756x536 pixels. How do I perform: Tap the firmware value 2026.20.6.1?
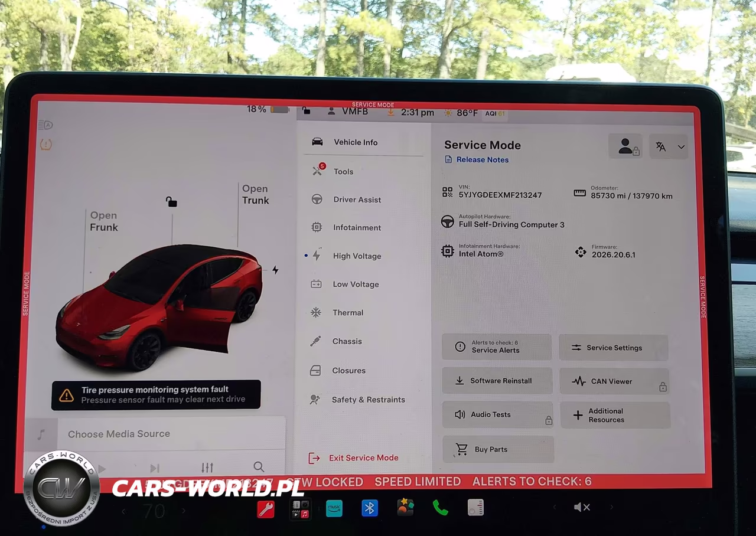tap(613, 255)
